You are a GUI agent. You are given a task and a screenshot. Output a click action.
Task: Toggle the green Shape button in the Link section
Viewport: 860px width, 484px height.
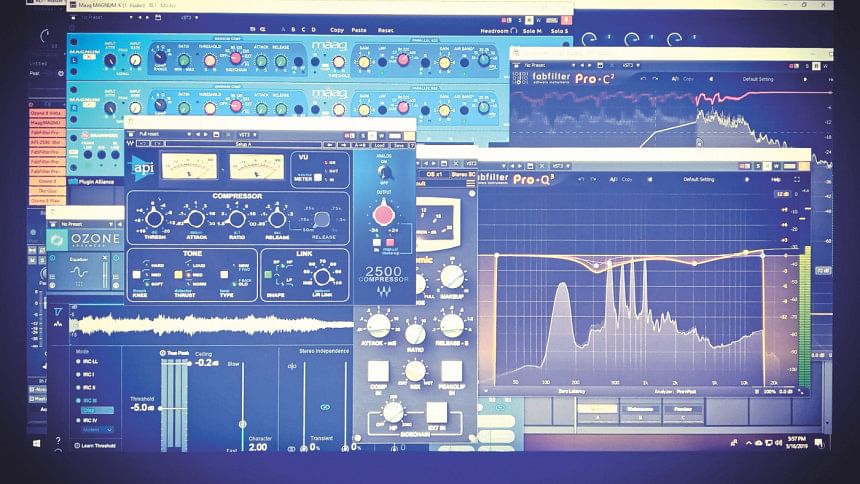coord(268,274)
